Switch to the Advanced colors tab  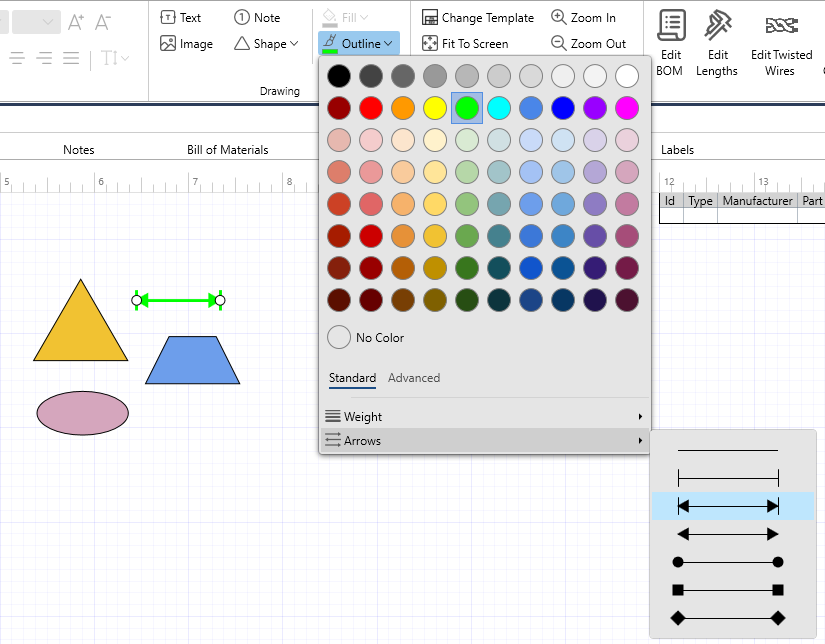click(414, 378)
